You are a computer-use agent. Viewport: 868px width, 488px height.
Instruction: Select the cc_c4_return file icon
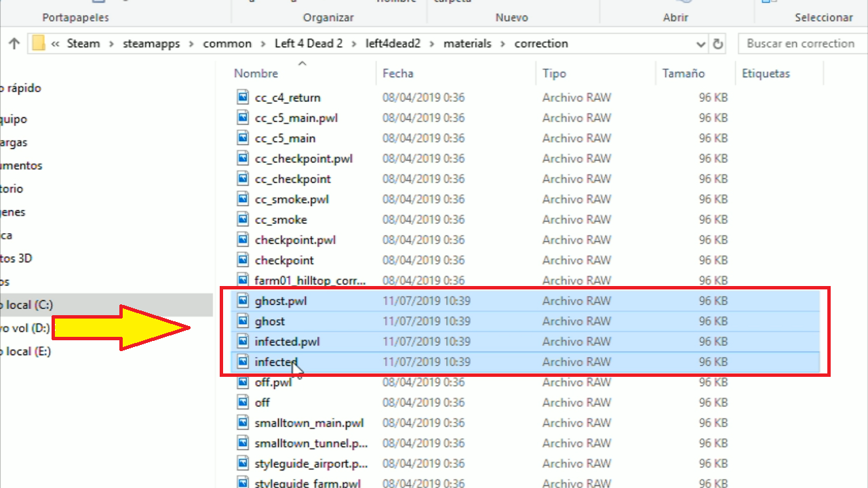click(x=243, y=97)
